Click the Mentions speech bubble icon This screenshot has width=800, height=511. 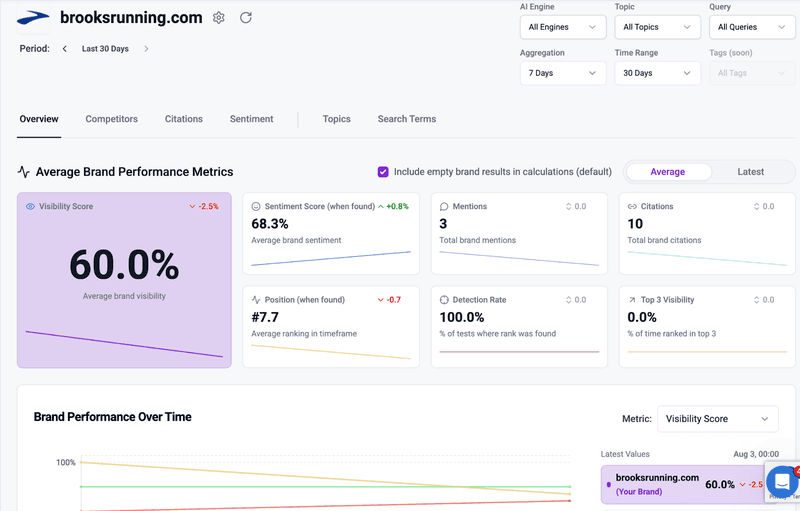(x=444, y=207)
